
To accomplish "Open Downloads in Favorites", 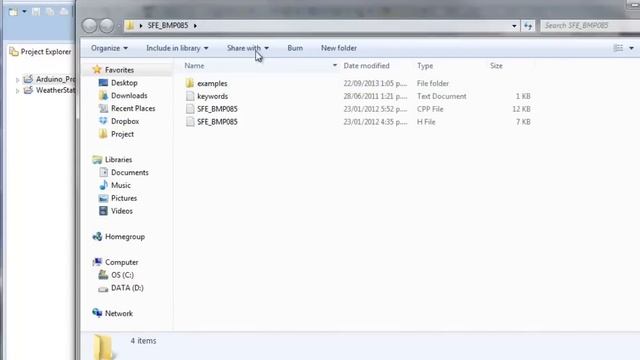I will point(129,96).
